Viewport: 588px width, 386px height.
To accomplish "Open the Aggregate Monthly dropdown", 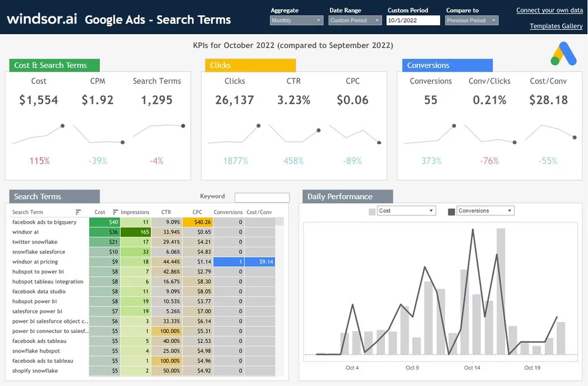I will click(x=297, y=20).
